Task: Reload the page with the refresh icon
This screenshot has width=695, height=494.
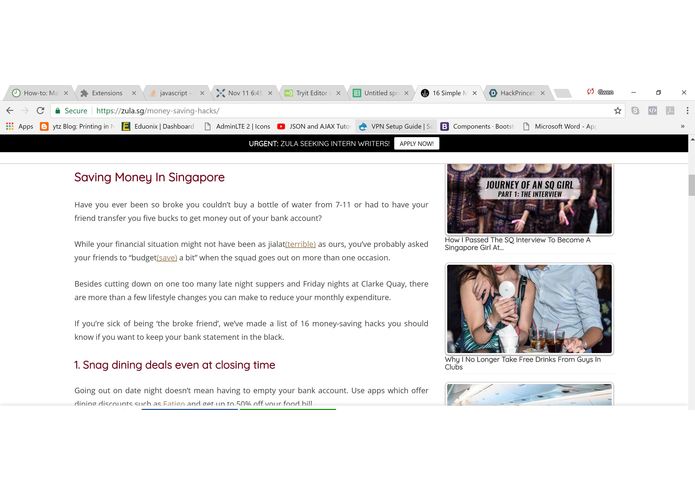Action: pos(40,111)
